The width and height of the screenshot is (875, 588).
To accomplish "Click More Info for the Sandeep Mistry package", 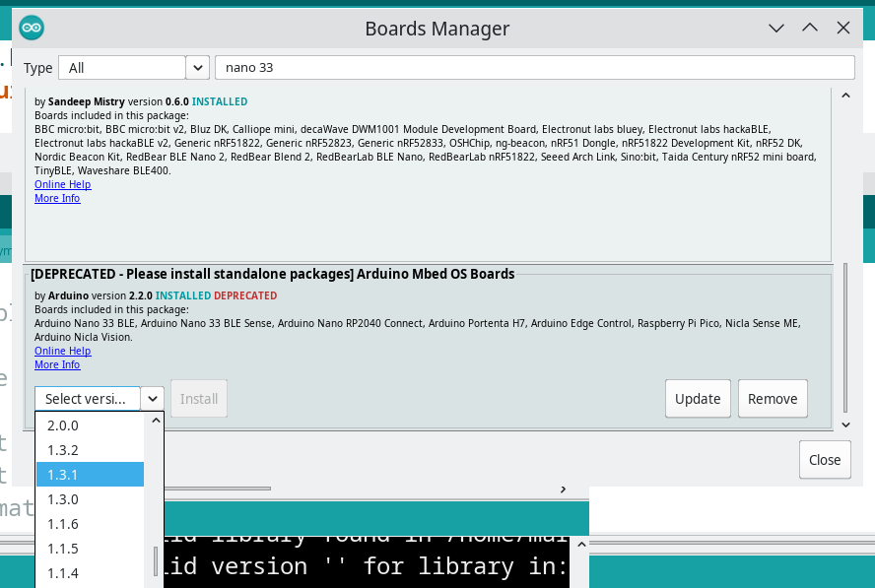I will point(56,198).
